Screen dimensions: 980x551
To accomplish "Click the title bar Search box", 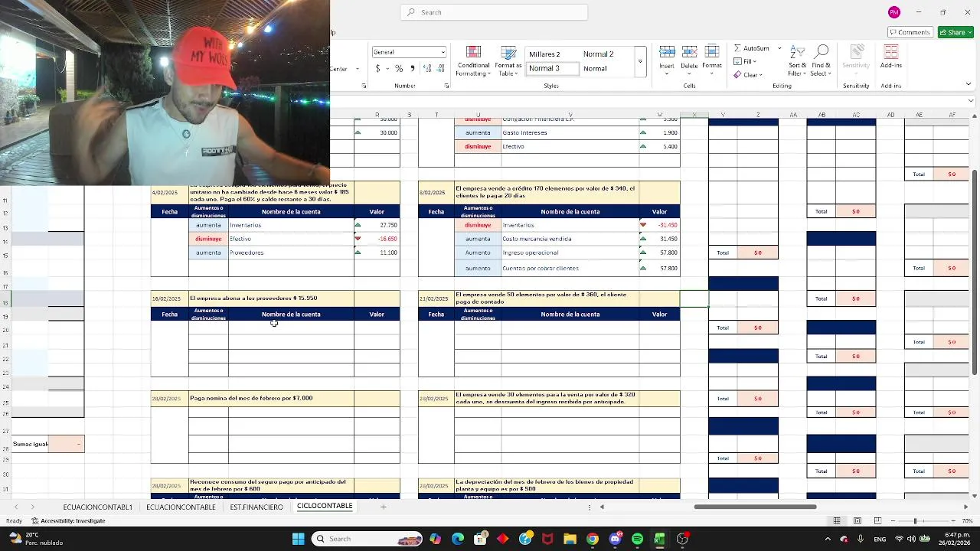I will (494, 12).
